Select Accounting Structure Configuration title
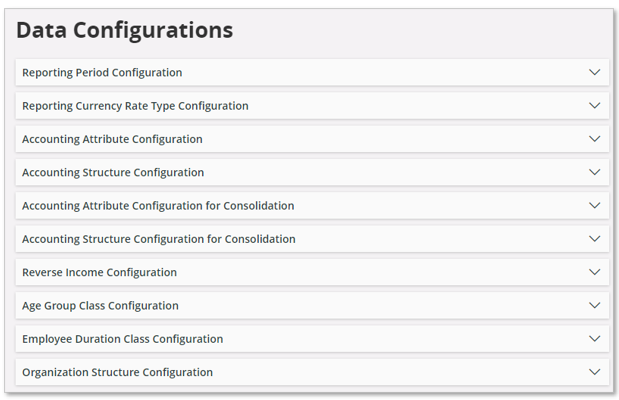619x400 pixels. (113, 172)
